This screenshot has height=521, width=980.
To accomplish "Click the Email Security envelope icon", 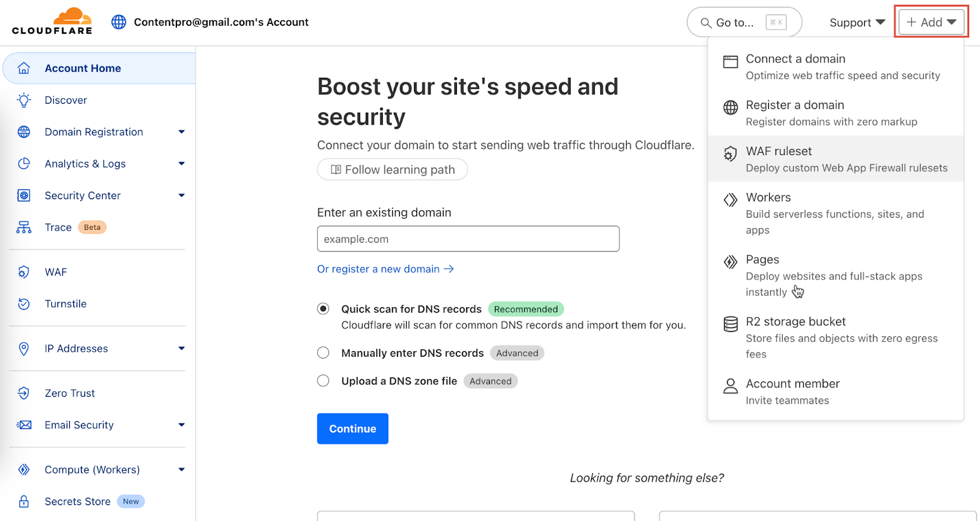I will tap(24, 425).
